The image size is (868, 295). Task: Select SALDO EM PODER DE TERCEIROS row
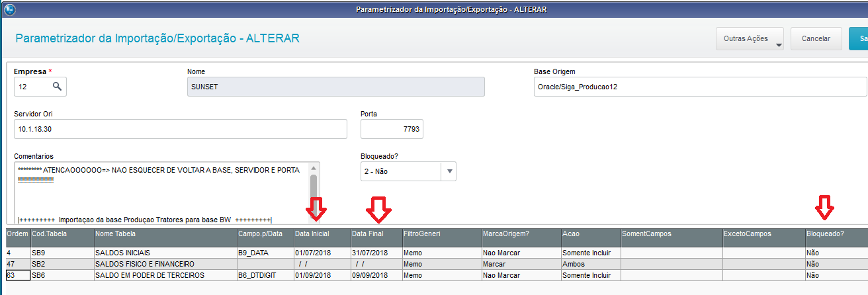[x=165, y=275]
